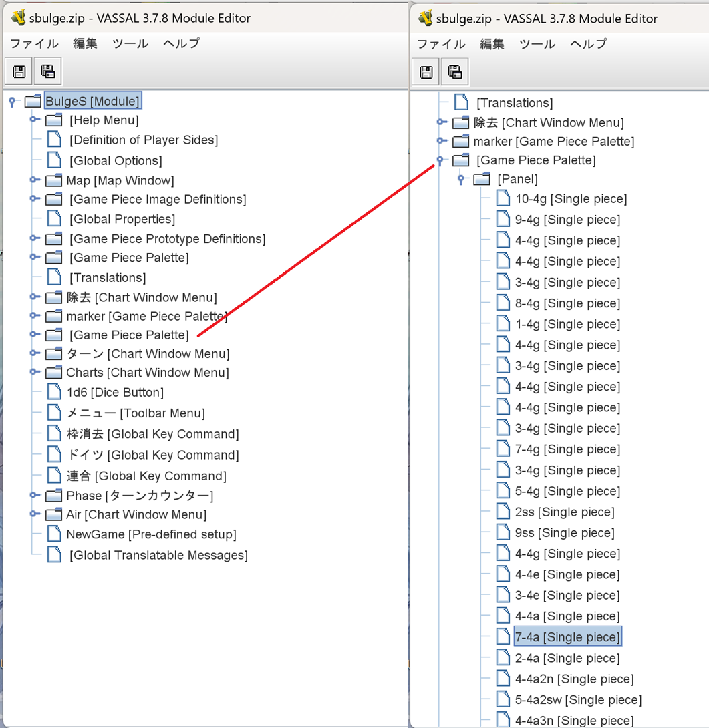Expand [Game Piece Image Definitions] node

(34, 199)
